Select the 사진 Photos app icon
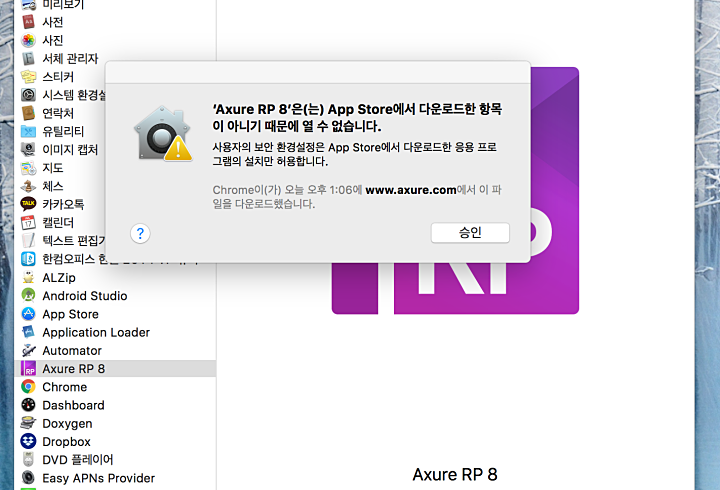The image size is (720, 490). coord(28,40)
